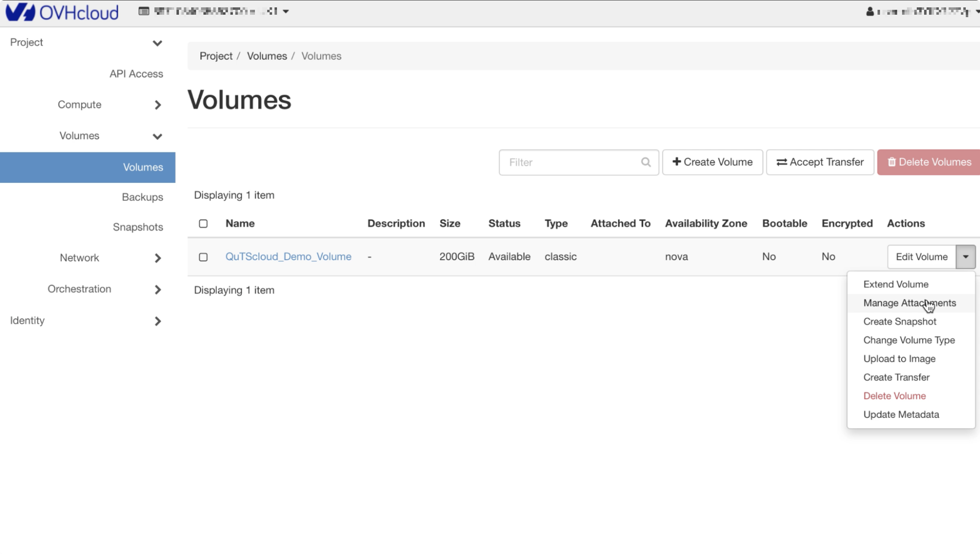Collapse the Project section in sidebar
Image resolution: width=980 pixels, height=554 pixels.
tap(157, 43)
